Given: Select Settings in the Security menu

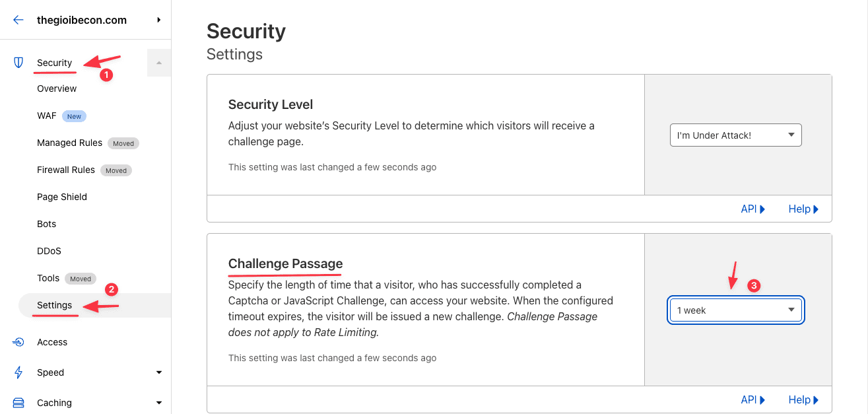Looking at the screenshot, I should coord(54,305).
